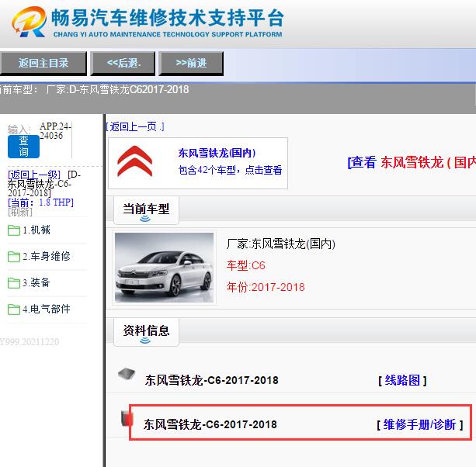Viewport: 476px width, 467px height.
Task: Select the 当前车型 tab
Action: tap(146, 210)
